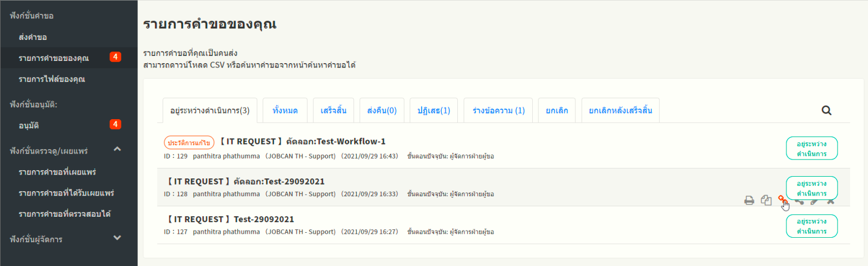The width and height of the screenshot is (868, 266).
Task: Open the search magnifier icon
Action: coord(826,110)
